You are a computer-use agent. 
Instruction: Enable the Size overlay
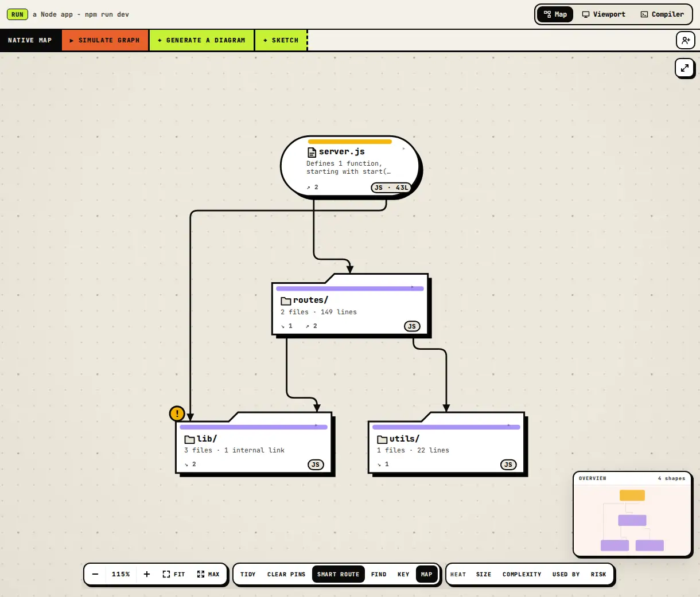(x=484, y=574)
